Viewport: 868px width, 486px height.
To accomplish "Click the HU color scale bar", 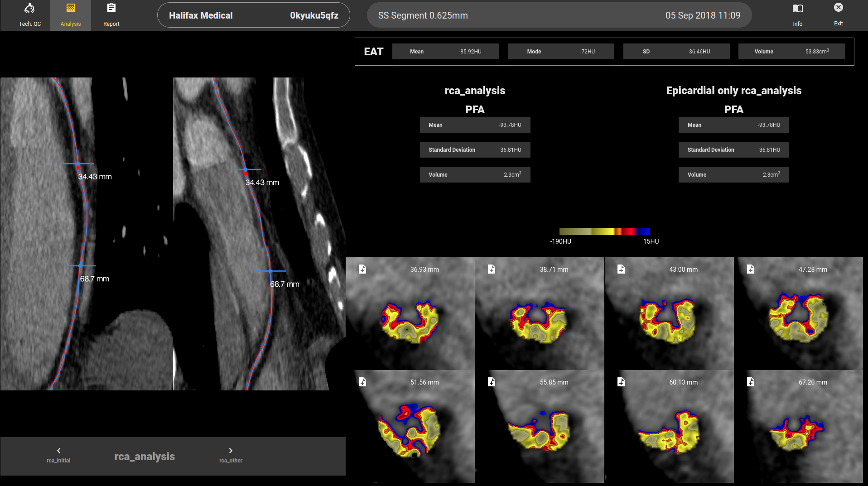I will pos(604,232).
